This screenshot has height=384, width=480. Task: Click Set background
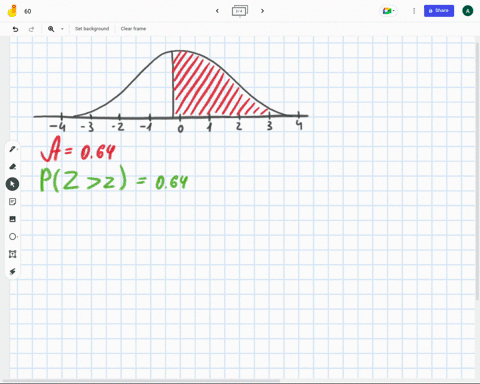point(92,29)
